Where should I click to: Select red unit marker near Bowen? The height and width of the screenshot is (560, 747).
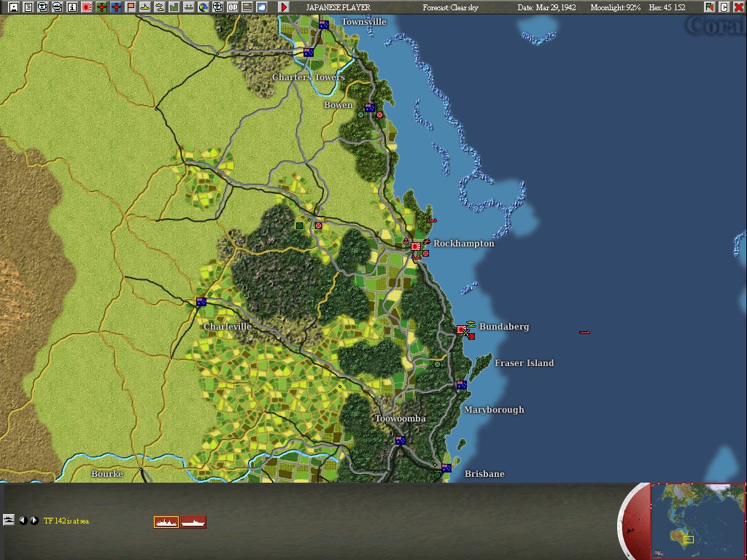379,114
